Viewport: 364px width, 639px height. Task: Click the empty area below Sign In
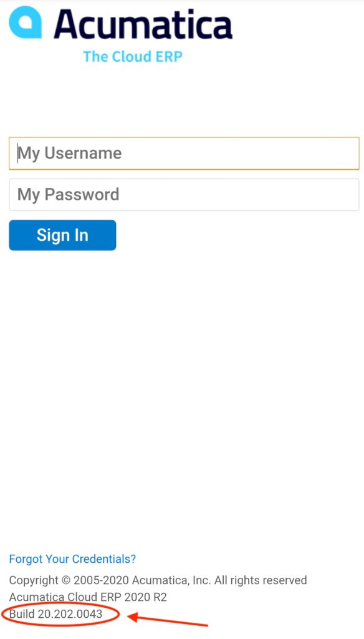point(182,374)
